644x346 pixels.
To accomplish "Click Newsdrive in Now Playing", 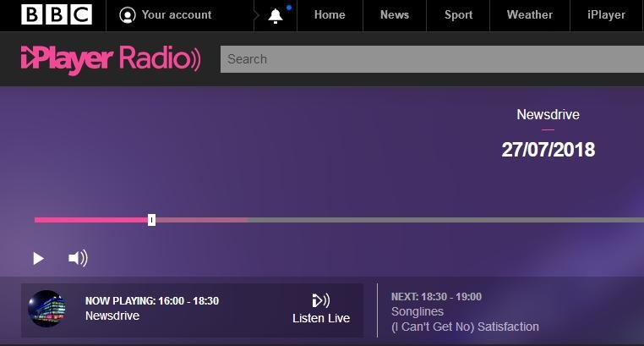I will coord(112,316).
